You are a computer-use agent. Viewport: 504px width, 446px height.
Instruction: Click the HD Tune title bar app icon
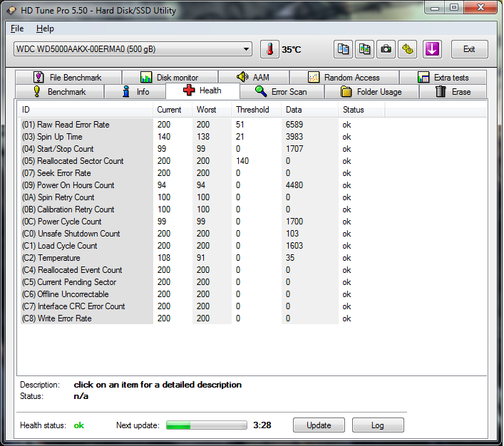tap(11, 10)
